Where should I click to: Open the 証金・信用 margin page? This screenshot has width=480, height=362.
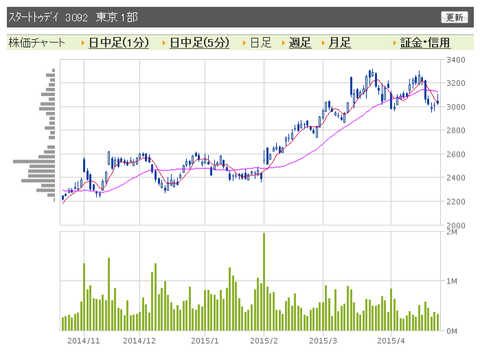click(425, 43)
